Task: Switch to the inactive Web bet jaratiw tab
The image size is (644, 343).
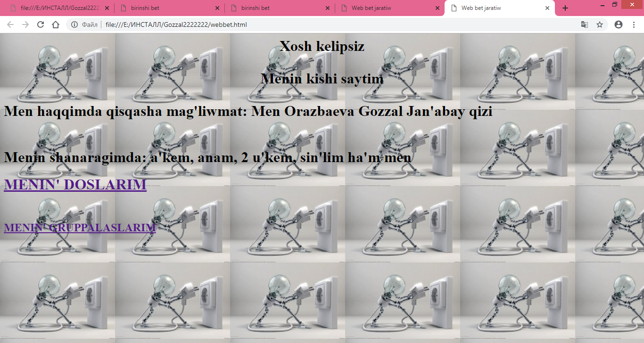Action: tap(389, 8)
